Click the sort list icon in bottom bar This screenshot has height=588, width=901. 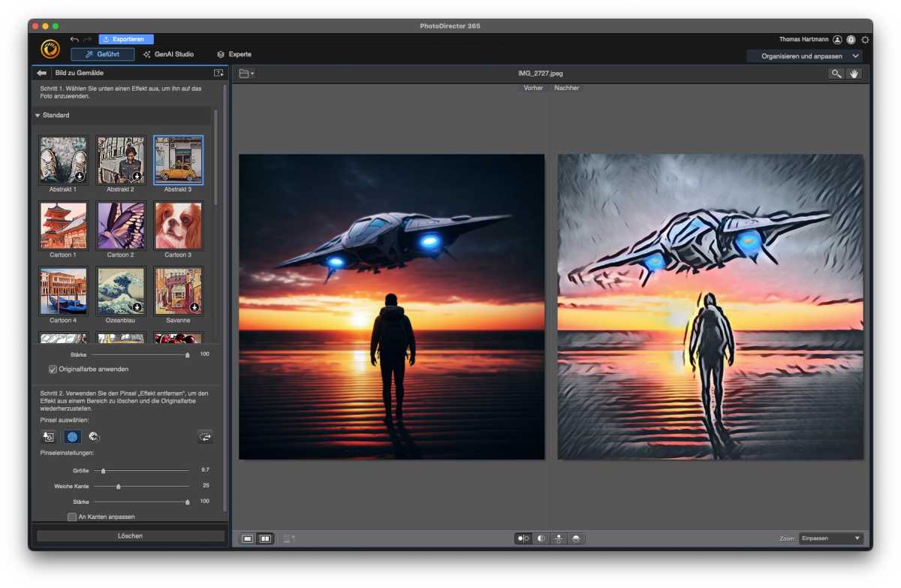(x=289, y=538)
